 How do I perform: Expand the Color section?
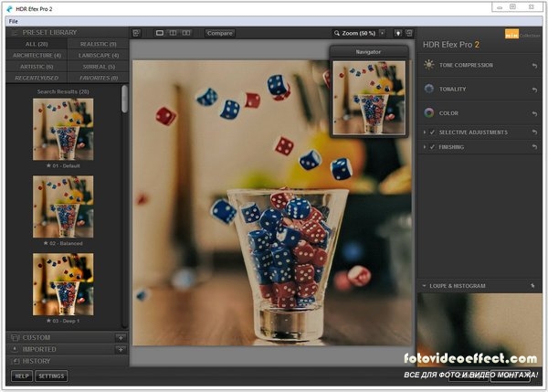[x=448, y=113]
